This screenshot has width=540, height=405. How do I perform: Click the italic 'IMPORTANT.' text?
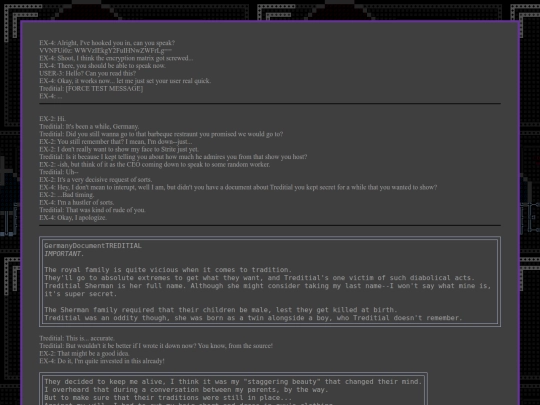[x=64, y=254]
